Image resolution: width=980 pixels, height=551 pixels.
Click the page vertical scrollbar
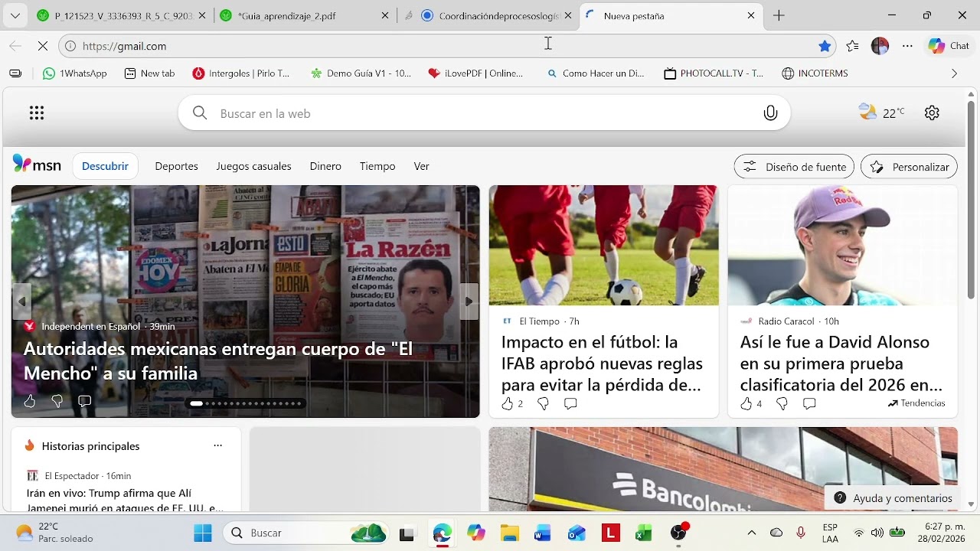click(971, 199)
